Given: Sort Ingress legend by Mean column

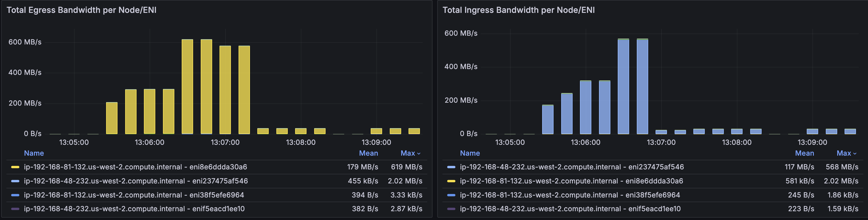Looking at the screenshot, I should (804, 153).
